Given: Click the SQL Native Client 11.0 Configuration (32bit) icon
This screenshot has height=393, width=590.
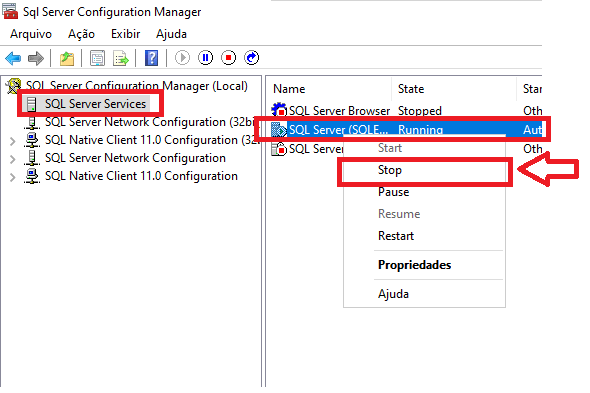Looking at the screenshot, I should [32, 140].
